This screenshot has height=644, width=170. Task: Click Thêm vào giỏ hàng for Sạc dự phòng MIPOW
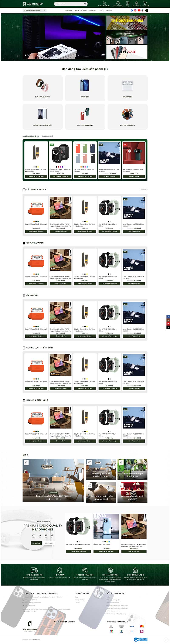(134, 177)
